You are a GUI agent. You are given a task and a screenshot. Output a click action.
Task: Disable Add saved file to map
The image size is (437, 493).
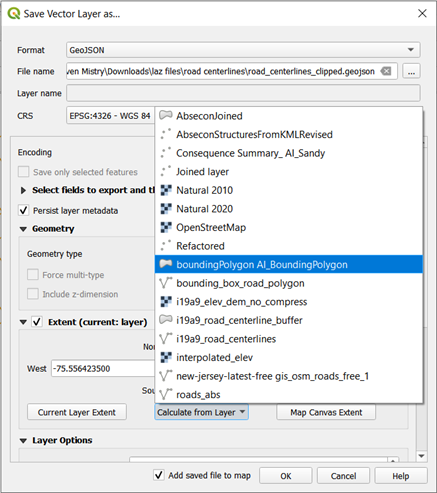coord(159,475)
